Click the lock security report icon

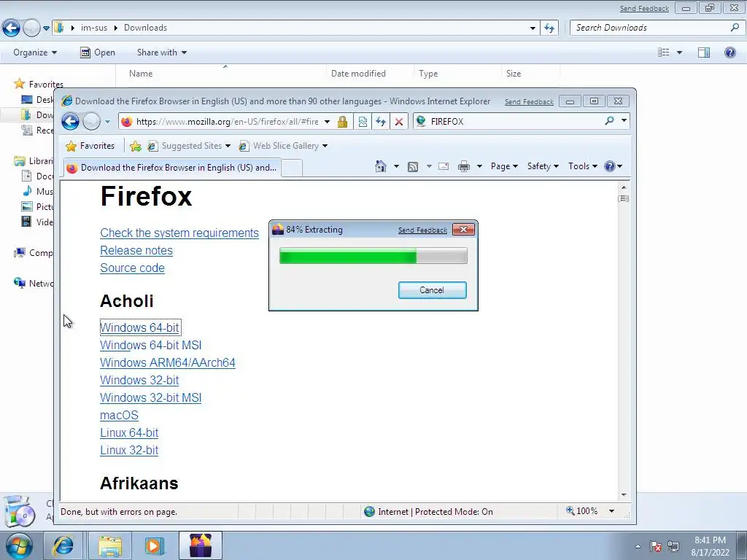coord(342,122)
